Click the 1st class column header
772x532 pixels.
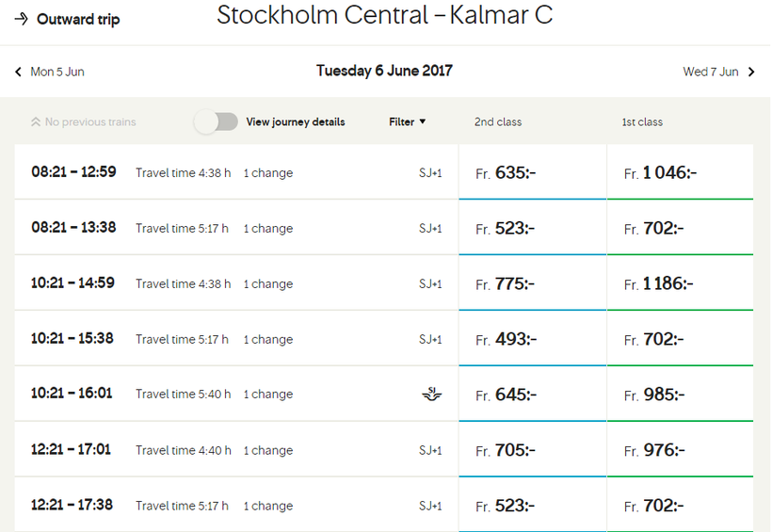pos(642,122)
